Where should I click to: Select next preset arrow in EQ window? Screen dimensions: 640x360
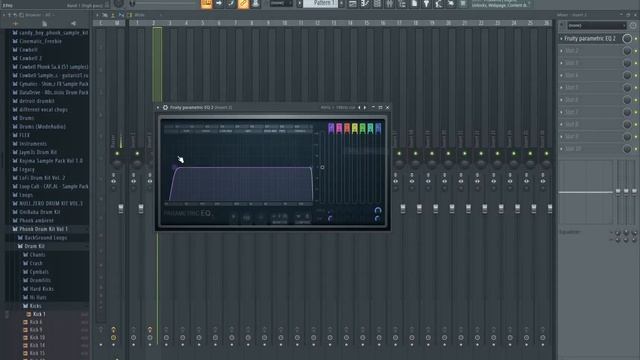tap(365, 107)
